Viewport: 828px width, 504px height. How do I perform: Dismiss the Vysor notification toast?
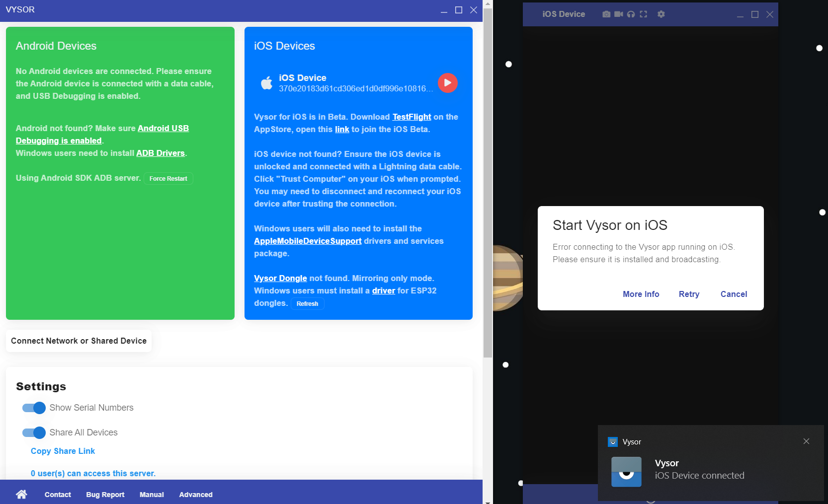[x=806, y=441]
